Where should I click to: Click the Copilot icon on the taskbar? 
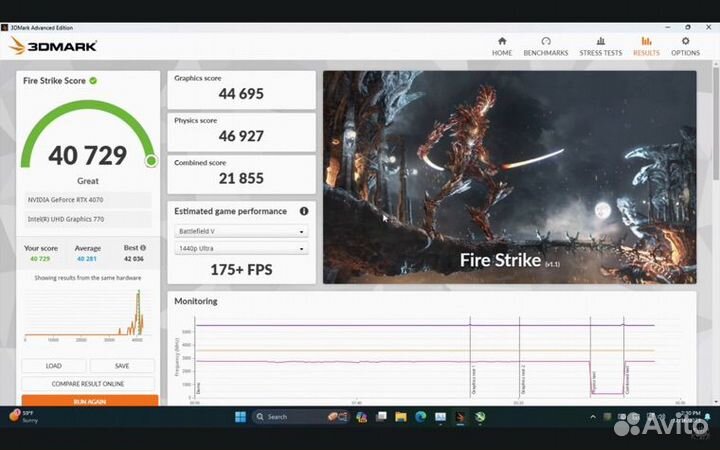pyautogui.click(x=361, y=417)
